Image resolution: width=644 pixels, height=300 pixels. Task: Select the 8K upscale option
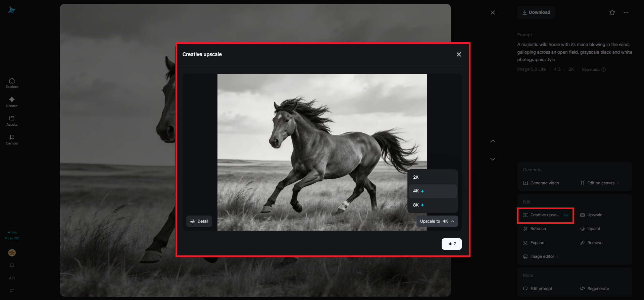tap(433, 205)
